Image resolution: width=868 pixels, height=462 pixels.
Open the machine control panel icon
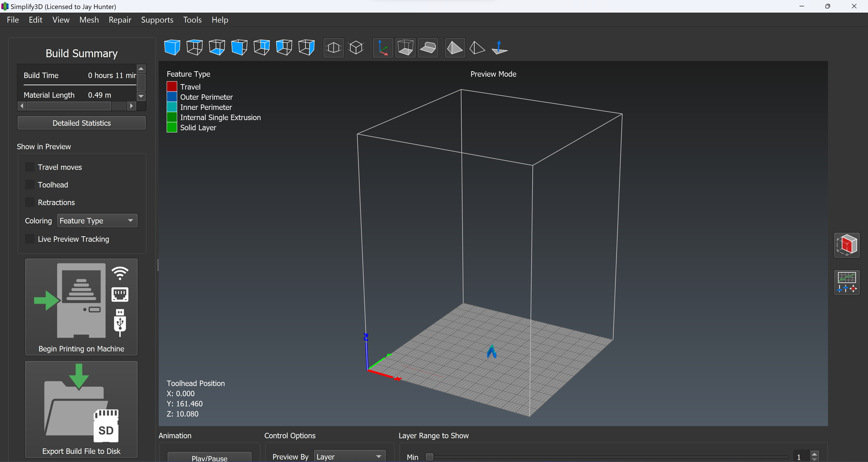[x=847, y=282]
